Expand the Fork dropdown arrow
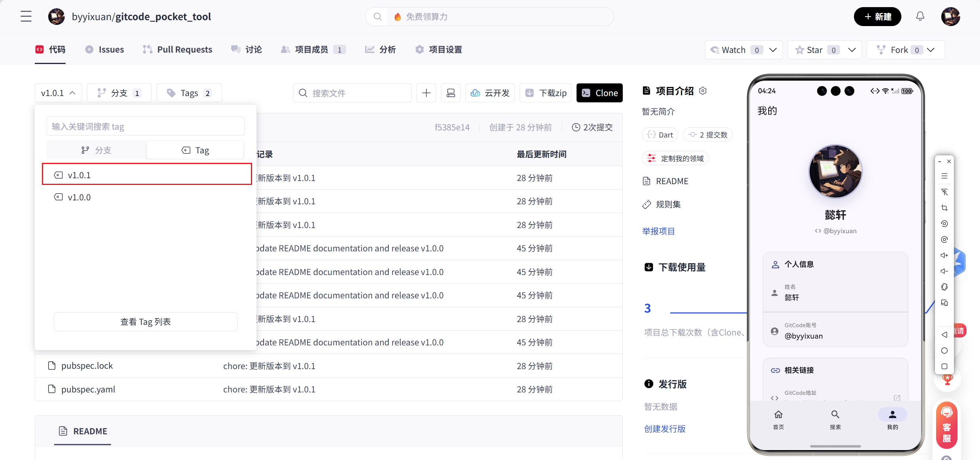980x460 pixels. (x=931, y=50)
